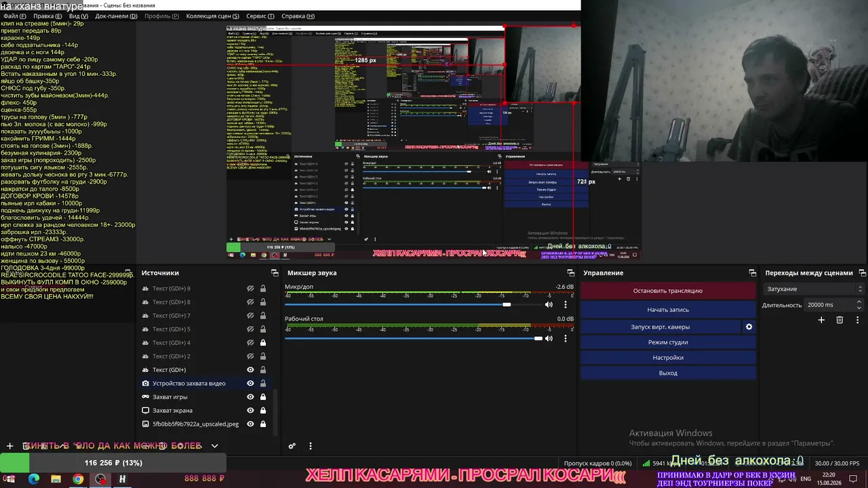Click the gamepad icon of Захват игры source
This screenshot has height=488, width=868.
point(145,397)
